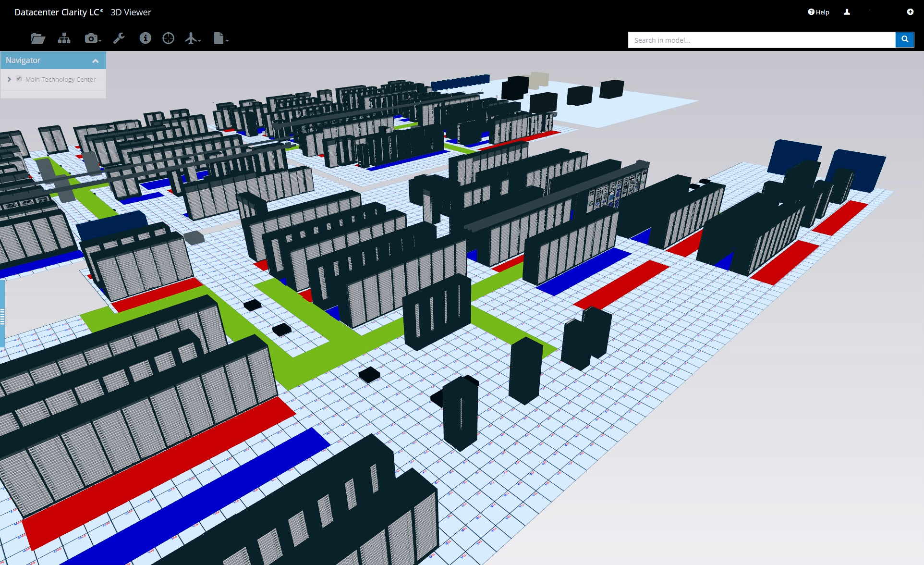The image size is (924, 565).
Task: Click the blue search magnifier button
Action: click(905, 40)
